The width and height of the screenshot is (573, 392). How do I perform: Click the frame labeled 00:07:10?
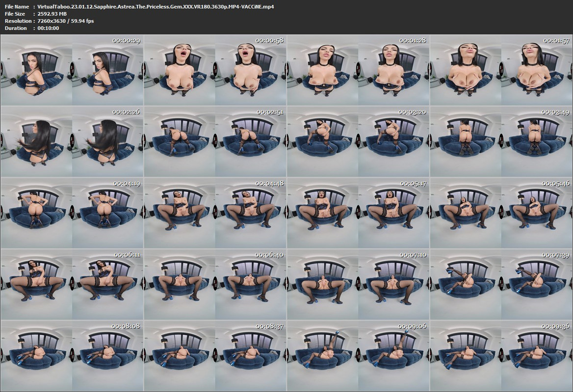359,284
